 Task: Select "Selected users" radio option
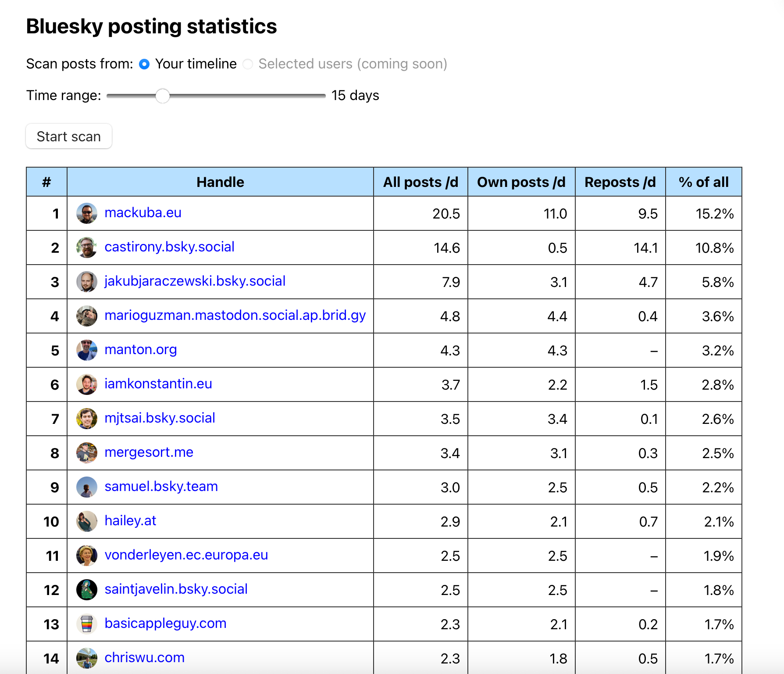coord(248,65)
